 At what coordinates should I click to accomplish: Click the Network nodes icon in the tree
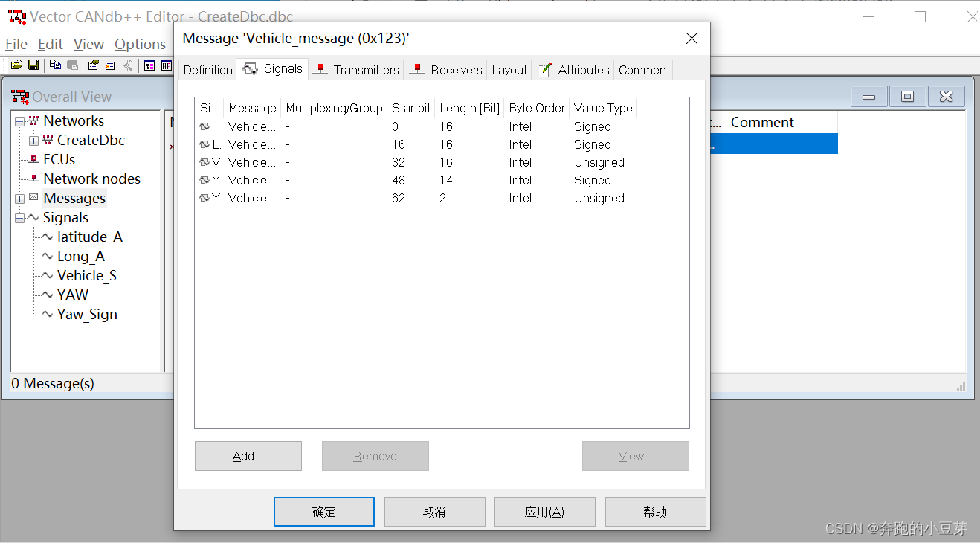click(33, 179)
